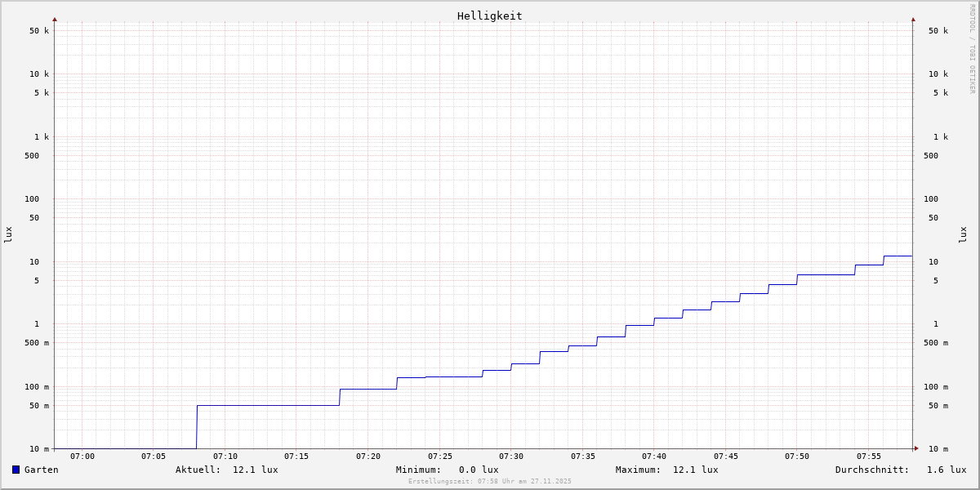This screenshot has height=490, width=980.
Task: Click the RRDTOOL / TOBI OETIKER watermark
Action: pyautogui.click(x=972, y=48)
